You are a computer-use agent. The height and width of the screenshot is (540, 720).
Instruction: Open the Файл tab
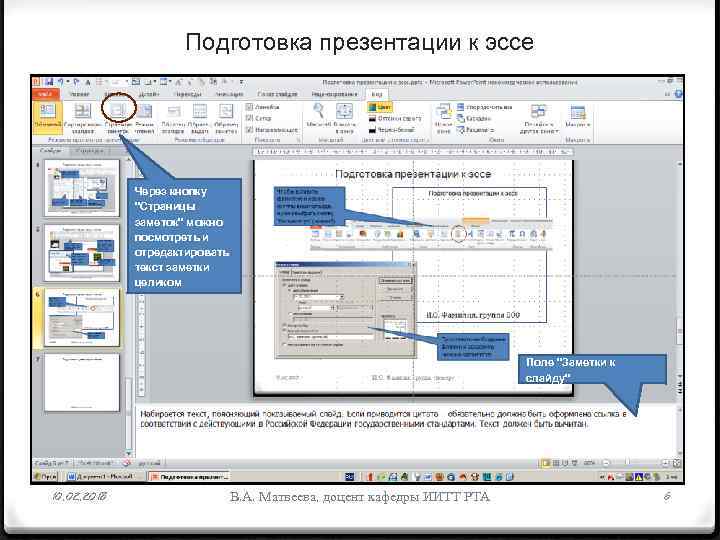click(x=46, y=94)
